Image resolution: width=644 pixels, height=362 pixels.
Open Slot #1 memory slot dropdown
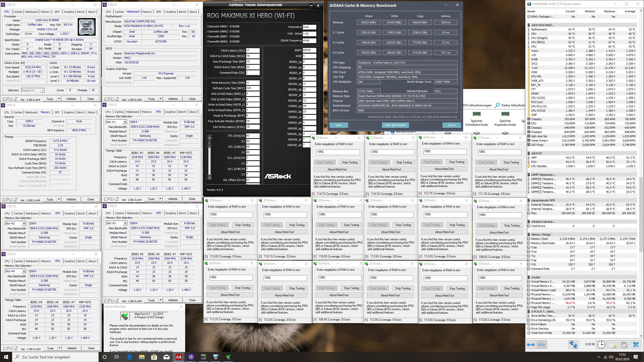125,122
